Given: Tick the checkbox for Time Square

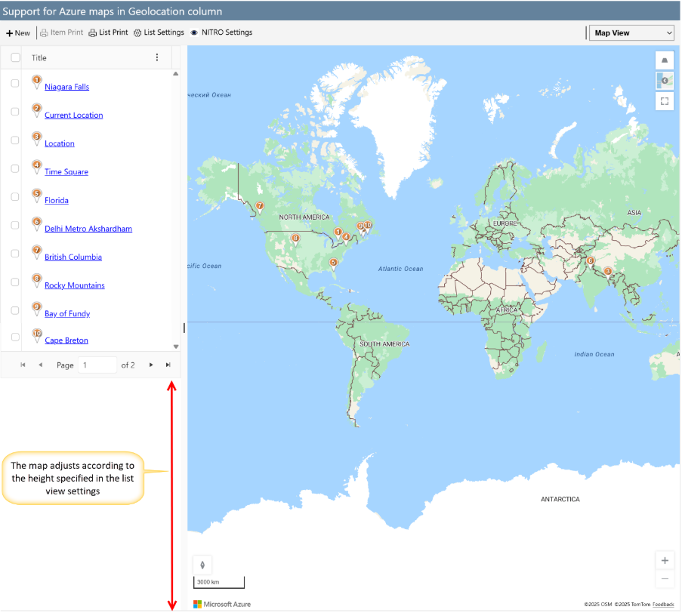Looking at the screenshot, I should (x=15, y=168).
